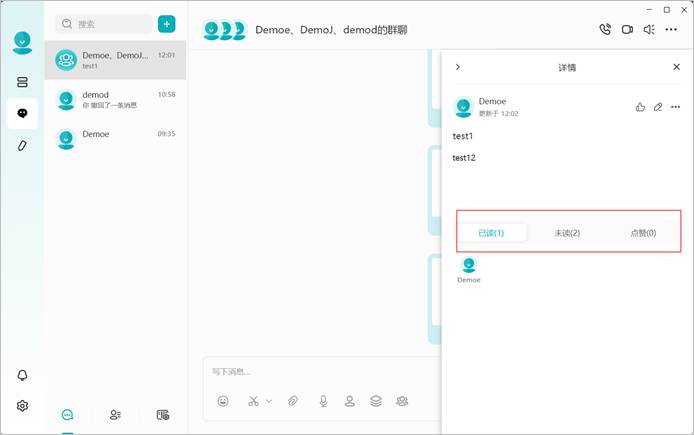Open the message more options in the details panel
The image size is (694, 435).
tap(675, 107)
